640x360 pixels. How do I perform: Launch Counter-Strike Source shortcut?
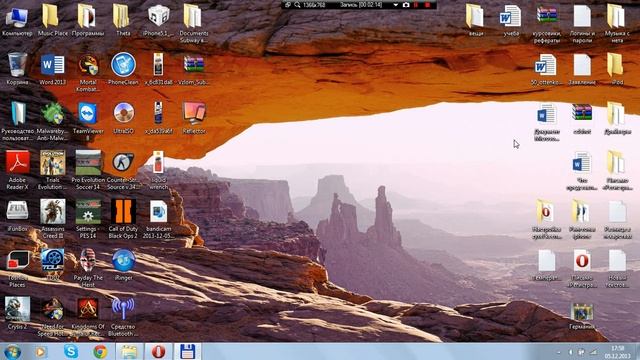point(123,170)
